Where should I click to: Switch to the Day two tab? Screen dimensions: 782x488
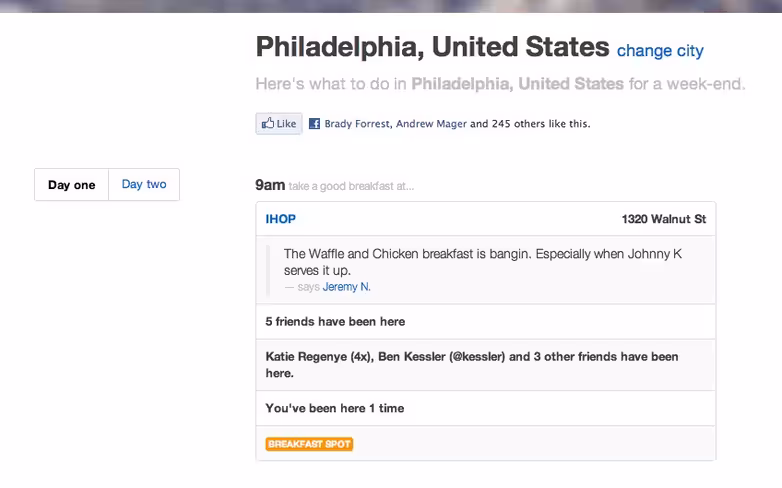(144, 184)
